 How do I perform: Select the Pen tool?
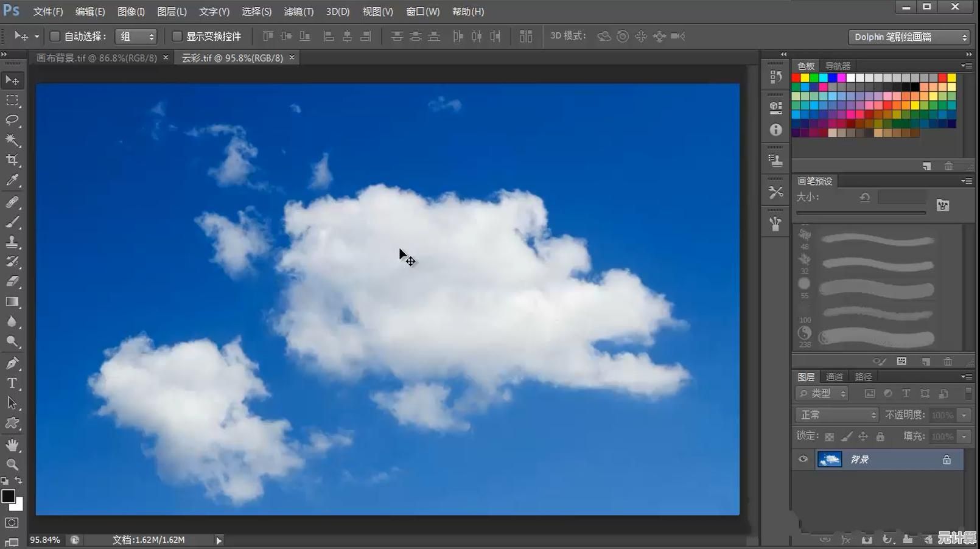[12, 363]
